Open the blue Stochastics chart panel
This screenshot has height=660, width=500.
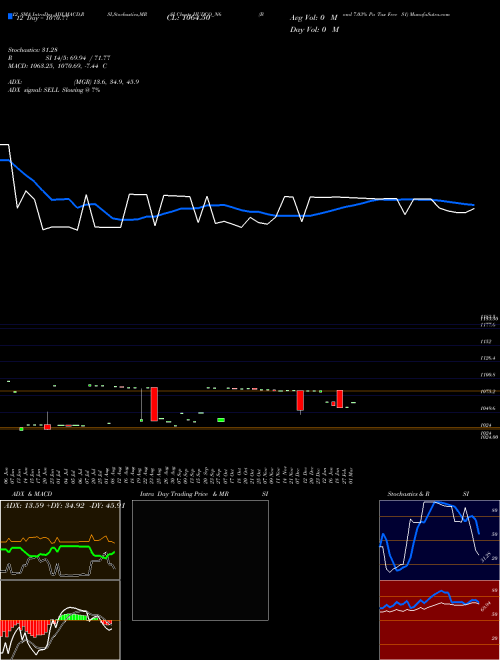point(439,540)
